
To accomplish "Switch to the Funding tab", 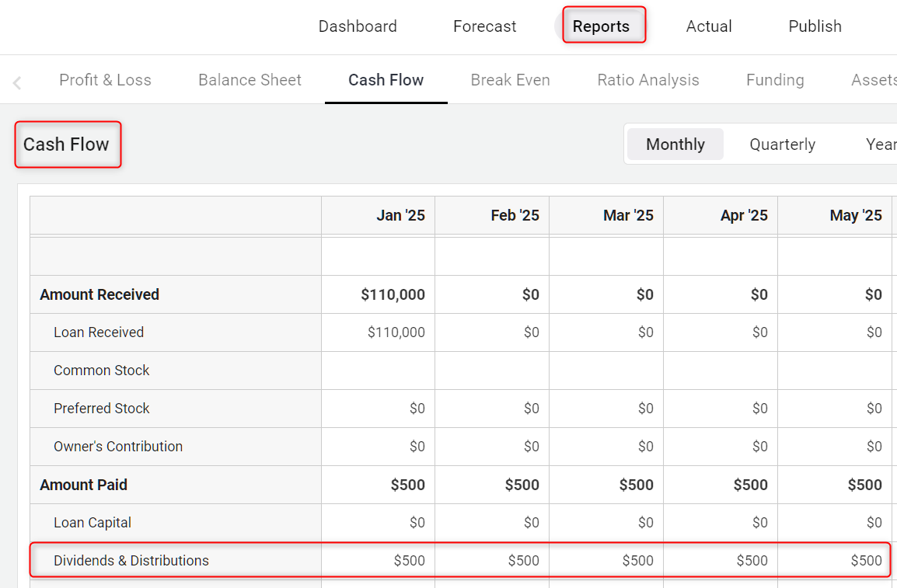I will coord(775,80).
